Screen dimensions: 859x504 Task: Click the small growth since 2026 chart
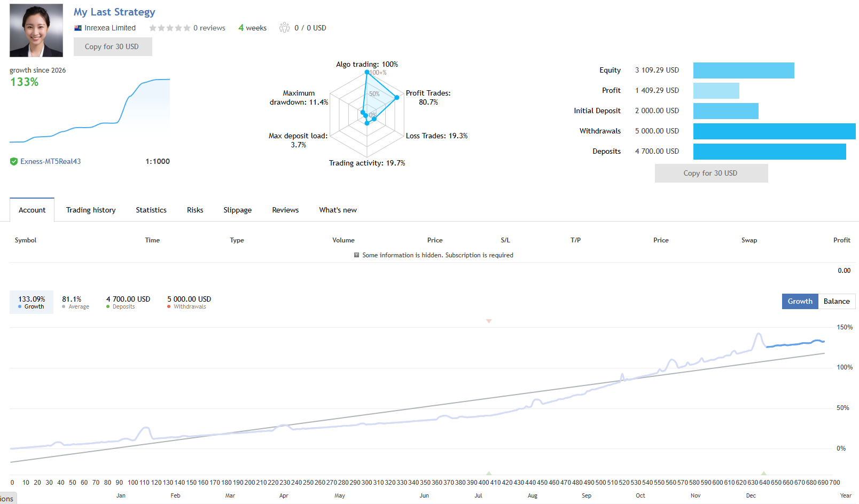click(x=90, y=111)
